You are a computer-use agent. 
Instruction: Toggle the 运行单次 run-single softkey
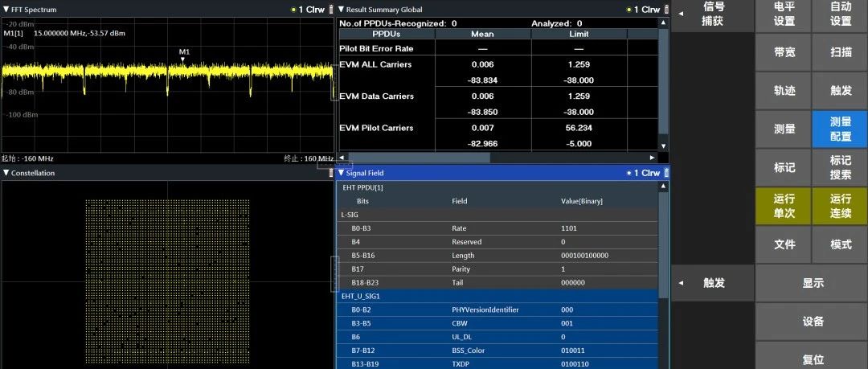click(x=784, y=206)
